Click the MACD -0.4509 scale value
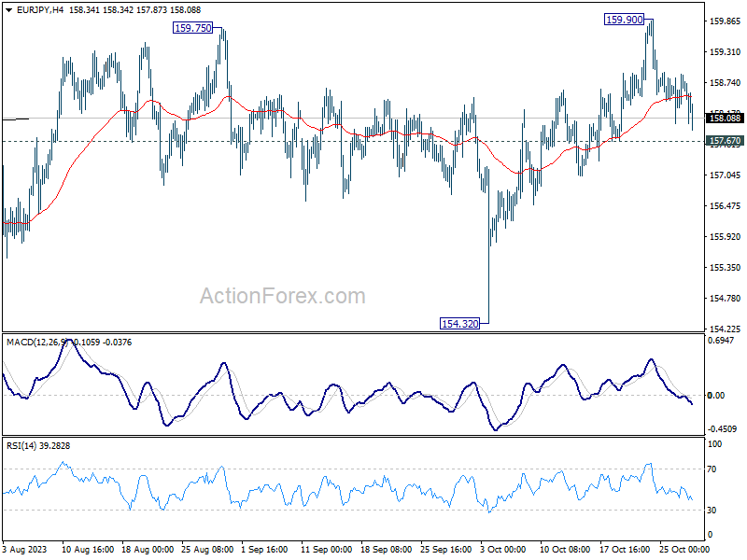The width and height of the screenshot is (747, 560). pos(722,429)
